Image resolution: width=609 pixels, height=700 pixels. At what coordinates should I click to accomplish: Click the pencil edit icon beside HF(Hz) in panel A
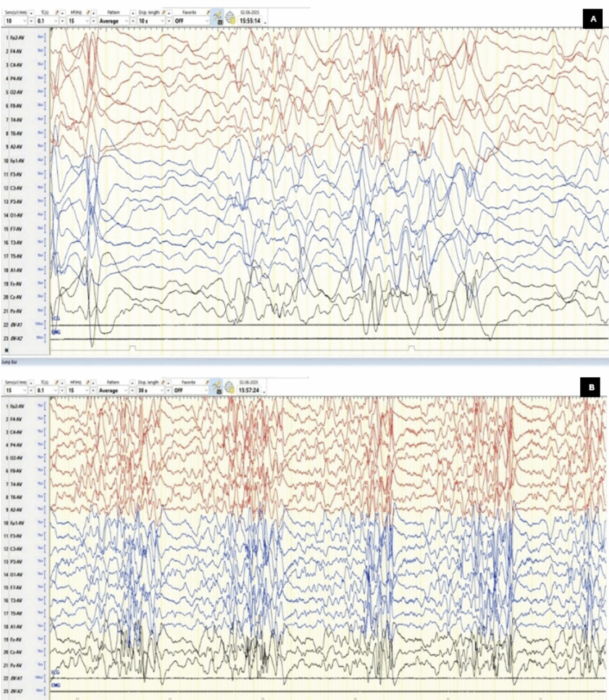[x=88, y=12]
